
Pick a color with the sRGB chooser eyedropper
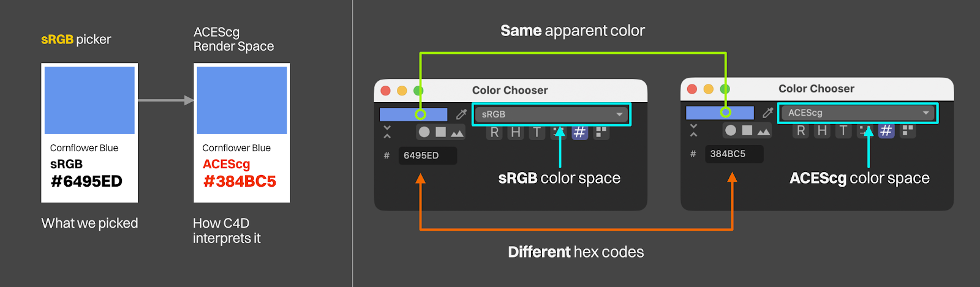[x=461, y=114]
